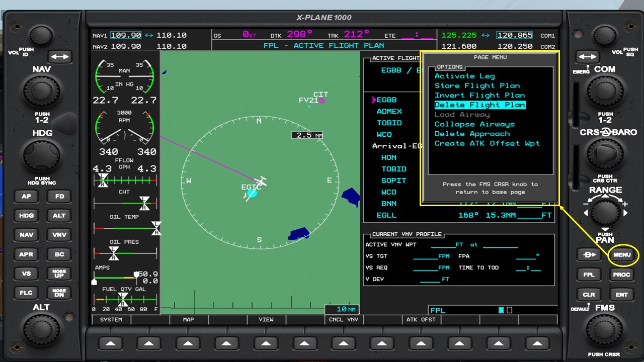Select Create ATK Offset Wpt option
This screenshot has width=644, height=362.
[x=488, y=143]
